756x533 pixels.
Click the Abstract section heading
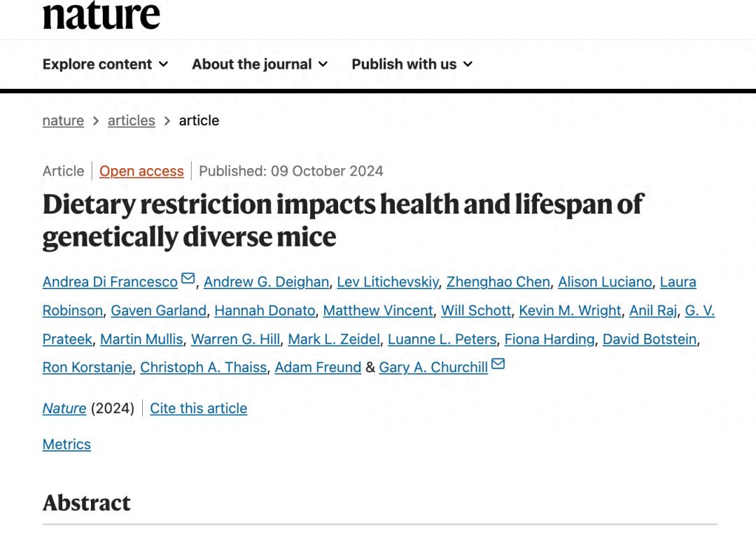(x=87, y=503)
